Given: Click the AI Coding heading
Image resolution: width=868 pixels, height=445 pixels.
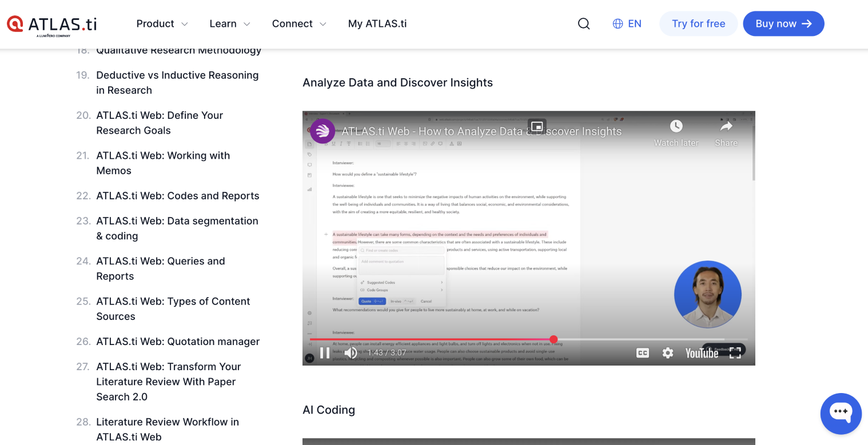Looking at the screenshot, I should point(329,410).
